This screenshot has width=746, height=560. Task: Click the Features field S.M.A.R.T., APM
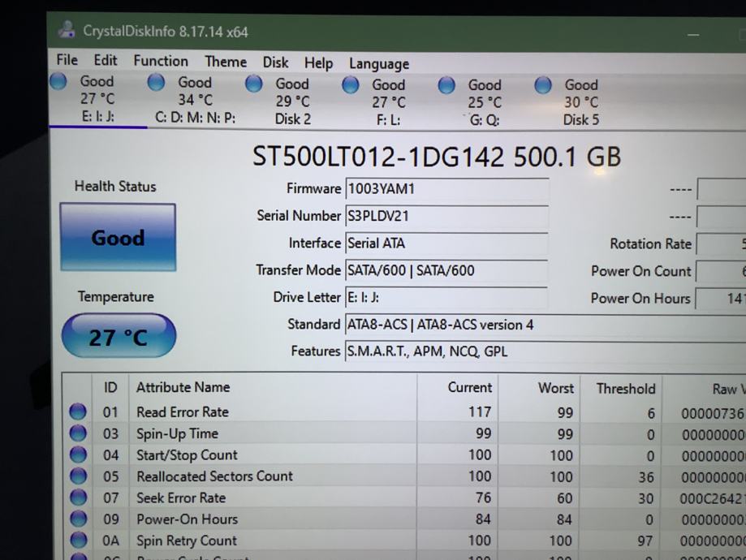[545, 352]
